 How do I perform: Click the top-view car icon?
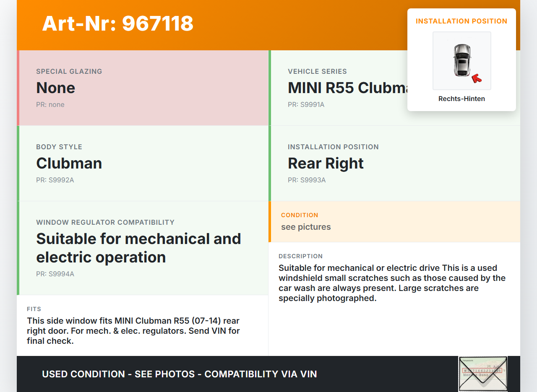point(461,60)
